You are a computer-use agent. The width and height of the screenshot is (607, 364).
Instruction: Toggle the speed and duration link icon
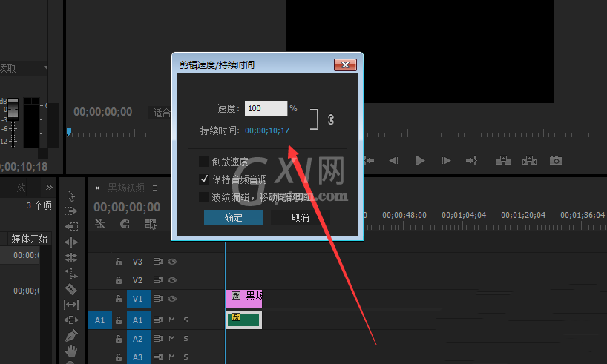pyautogui.click(x=331, y=119)
